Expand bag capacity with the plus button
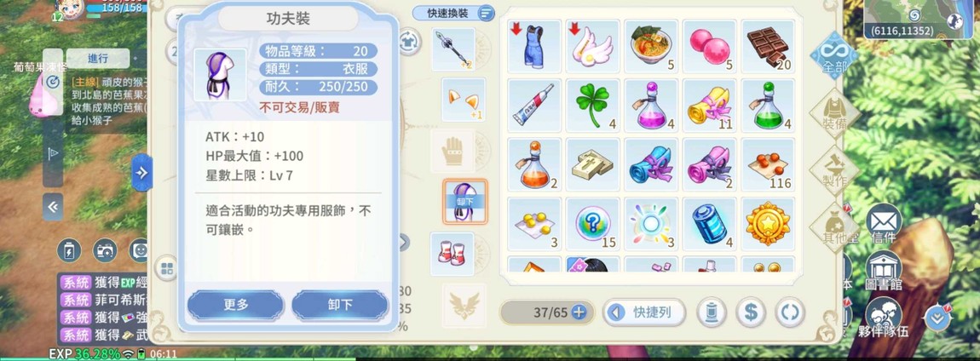980x361 pixels. pyautogui.click(x=579, y=312)
